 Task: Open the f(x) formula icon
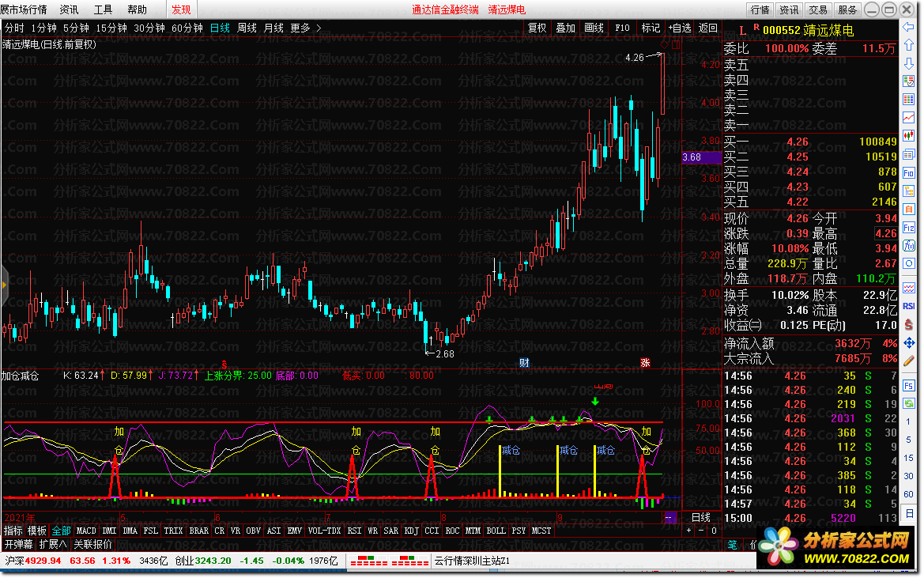[x=909, y=245]
